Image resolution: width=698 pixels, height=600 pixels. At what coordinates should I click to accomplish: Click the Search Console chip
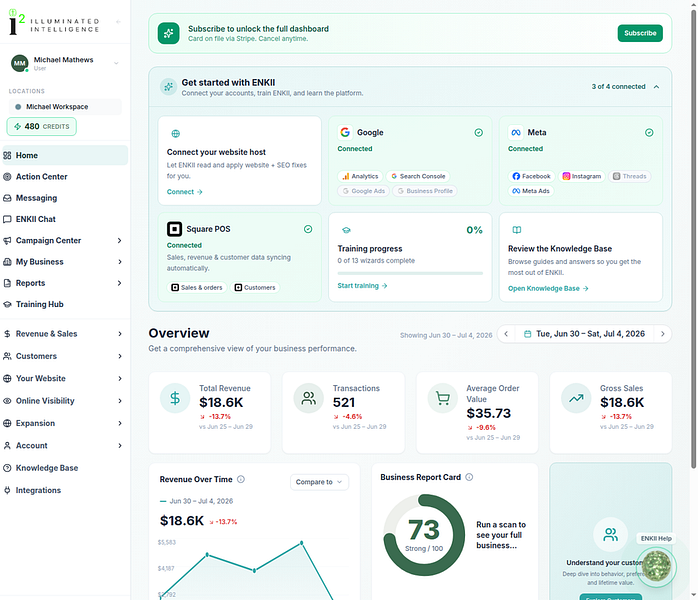[x=418, y=176]
